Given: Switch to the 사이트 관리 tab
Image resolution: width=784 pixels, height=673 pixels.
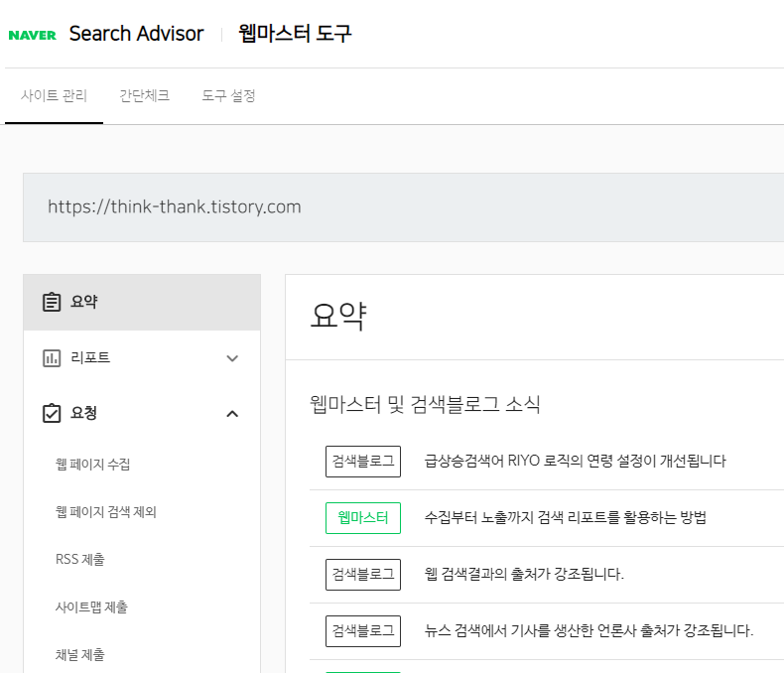Looking at the screenshot, I should click(x=54, y=95).
